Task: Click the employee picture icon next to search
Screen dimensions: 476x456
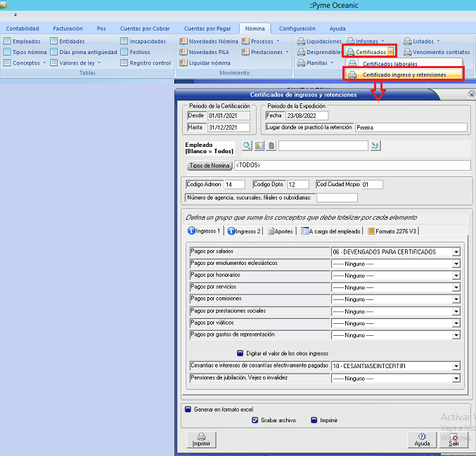Action: pos(259,145)
